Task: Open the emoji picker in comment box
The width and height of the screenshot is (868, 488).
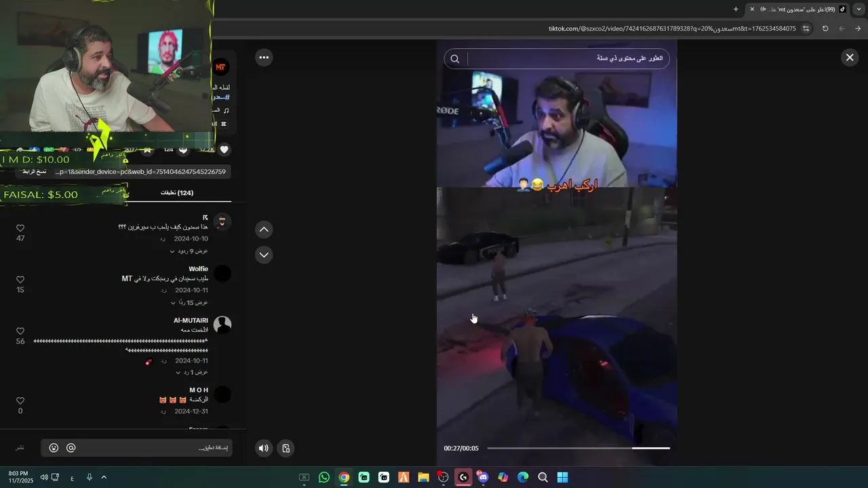Action: coord(54,448)
